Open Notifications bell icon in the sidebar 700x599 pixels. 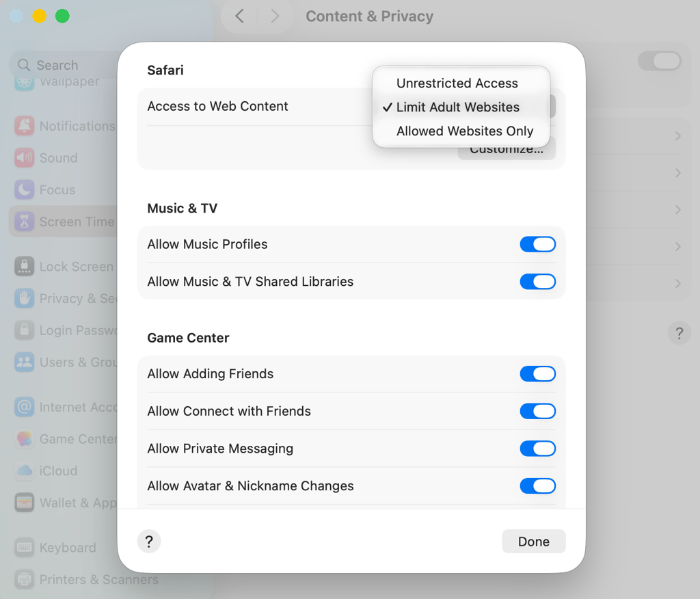point(24,126)
